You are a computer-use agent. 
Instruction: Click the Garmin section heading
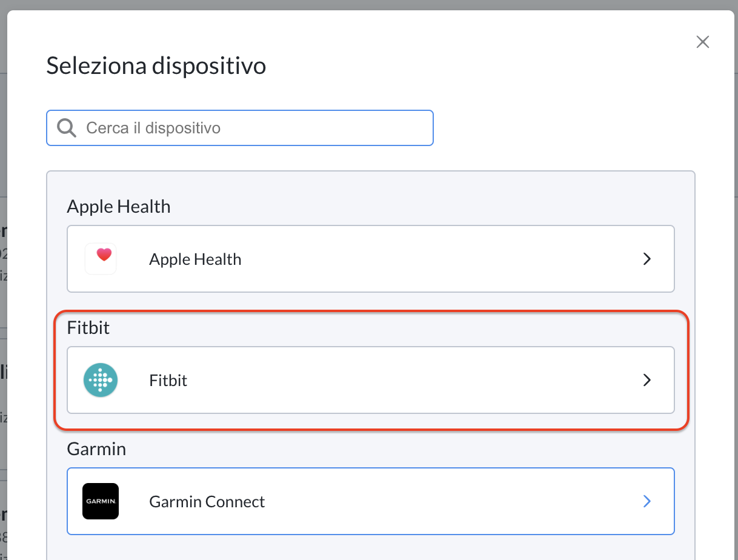(96, 449)
